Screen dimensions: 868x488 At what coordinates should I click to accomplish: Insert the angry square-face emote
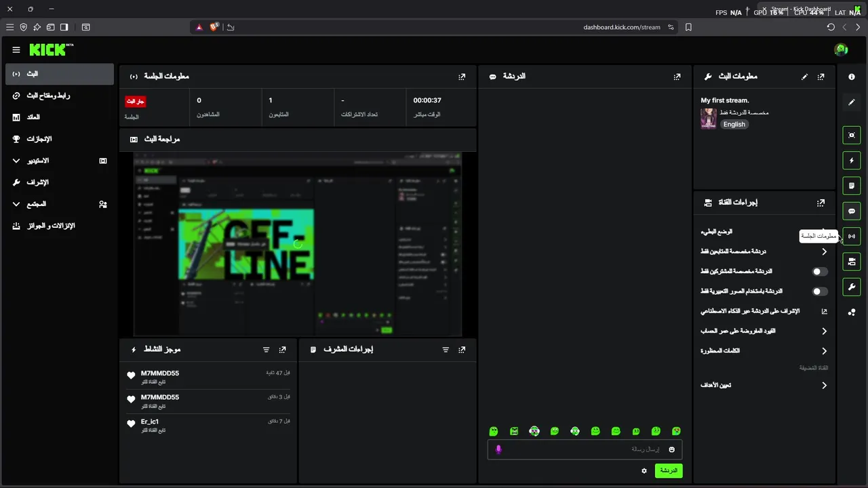514,431
